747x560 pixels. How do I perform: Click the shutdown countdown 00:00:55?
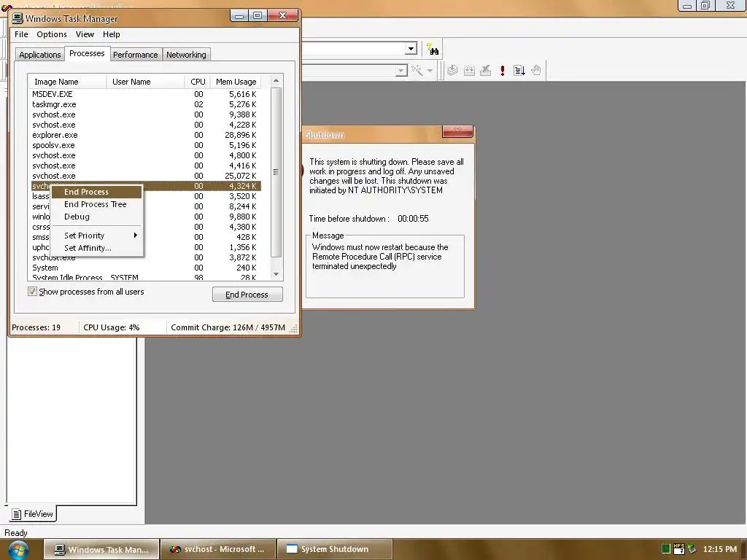(x=413, y=219)
